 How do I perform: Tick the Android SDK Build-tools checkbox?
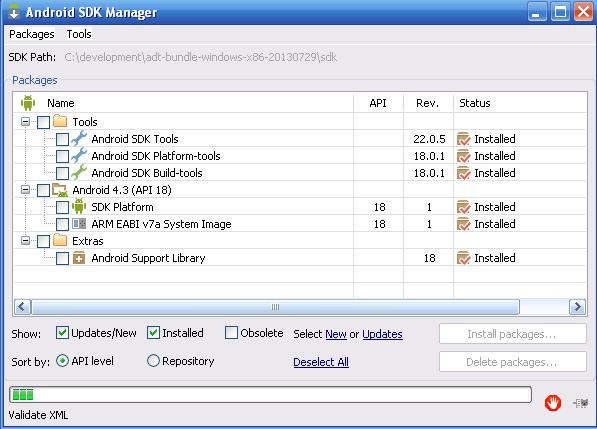coord(62,173)
